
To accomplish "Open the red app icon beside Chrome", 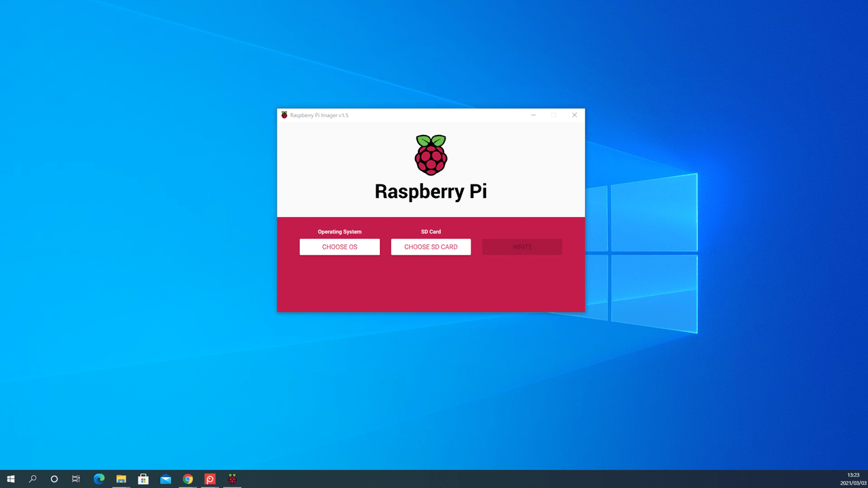I will pyautogui.click(x=210, y=479).
